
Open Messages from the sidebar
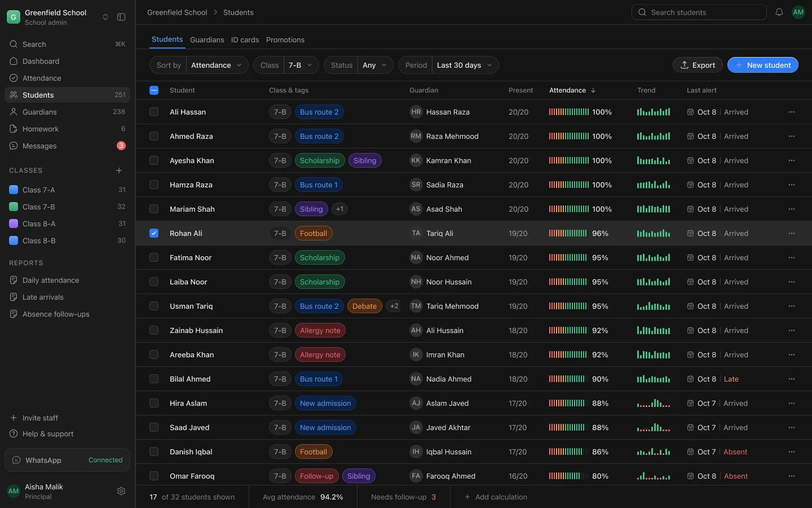click(x=67, y=146)
